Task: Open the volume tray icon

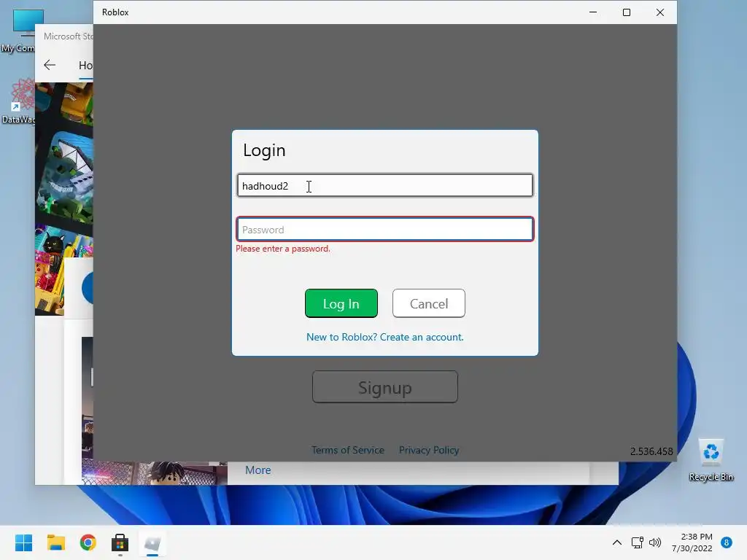Action: click(x=656, y=542)
